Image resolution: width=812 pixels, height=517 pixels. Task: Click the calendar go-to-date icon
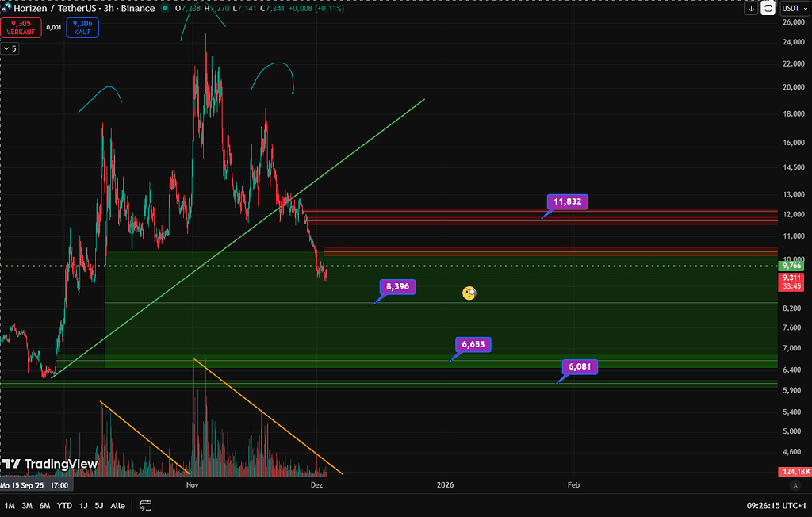coord(146,505)
